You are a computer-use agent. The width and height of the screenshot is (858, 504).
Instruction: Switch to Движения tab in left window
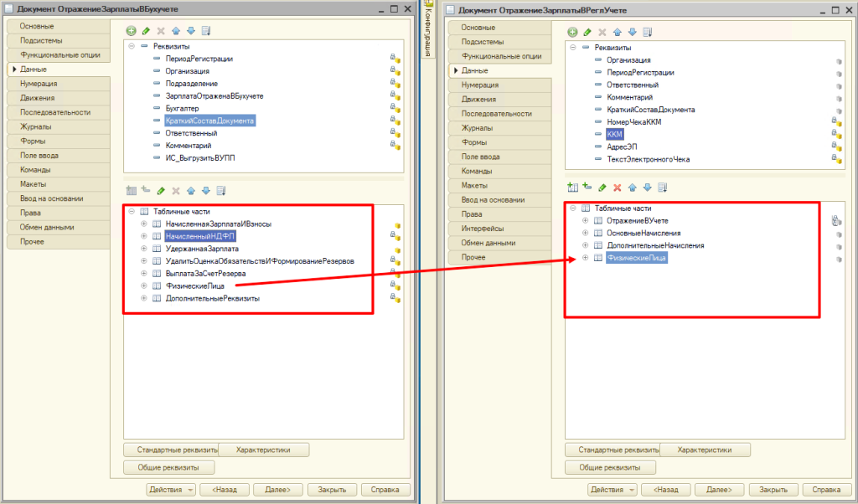[34, 98]
